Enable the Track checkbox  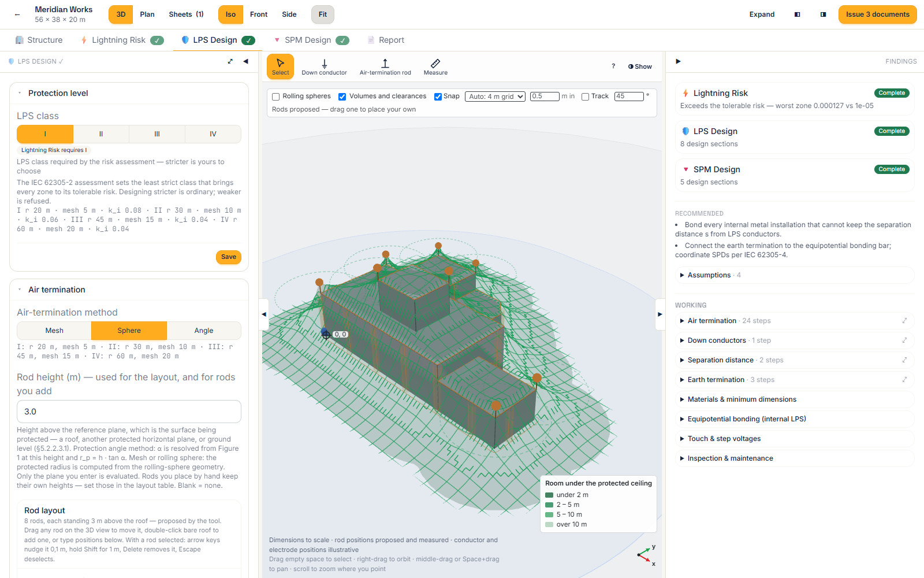pyautogui.click(x=585, y=97)
